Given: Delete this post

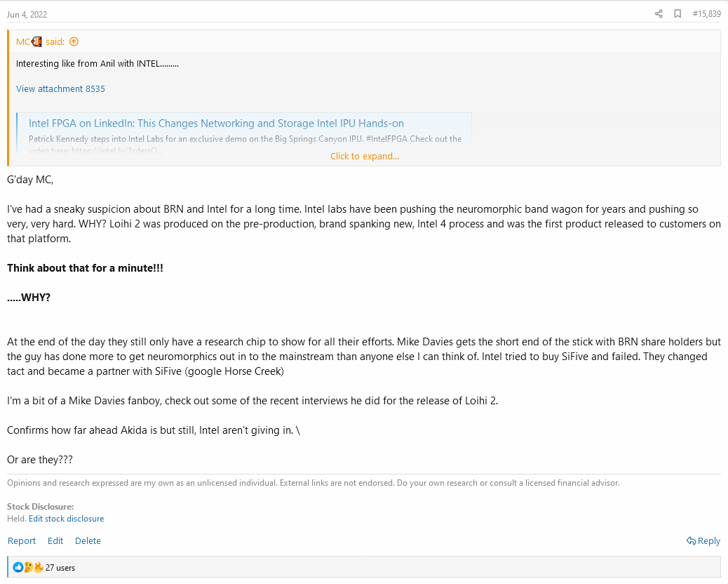Looking at the screenshot, I should [88, 540].
